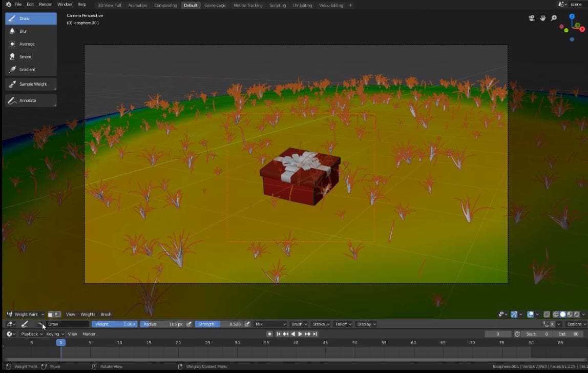The image size is (588, 373).
Task: Toggle X axis symmetry
Action: (x=552, y=324)
